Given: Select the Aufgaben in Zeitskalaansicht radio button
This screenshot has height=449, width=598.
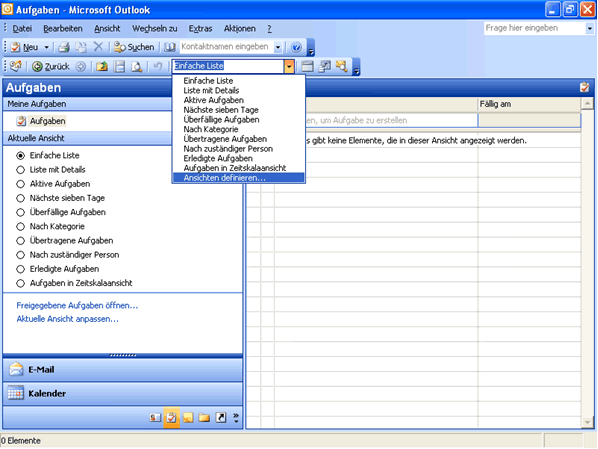Looking at the screenshot, I should coord(21,283).
